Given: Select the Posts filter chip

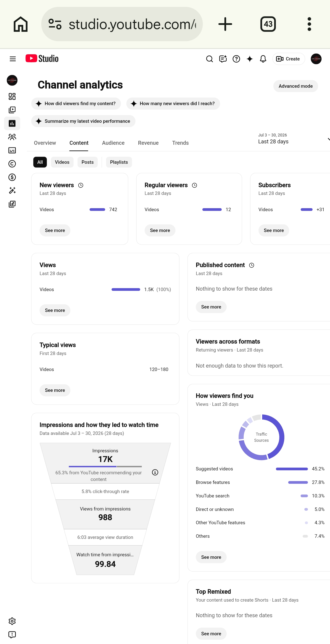Looking at the screenshot, I should click(x=88, y=162).
